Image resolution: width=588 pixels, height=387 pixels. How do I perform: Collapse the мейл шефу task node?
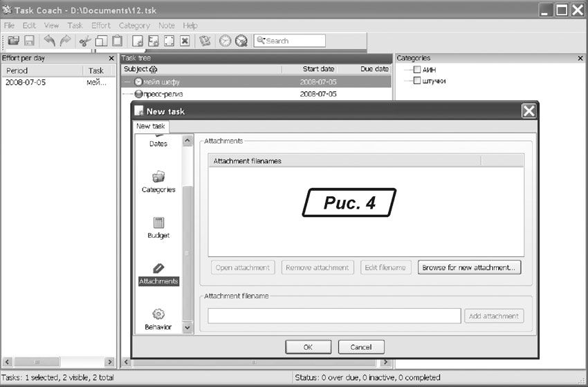coord(128,82)
